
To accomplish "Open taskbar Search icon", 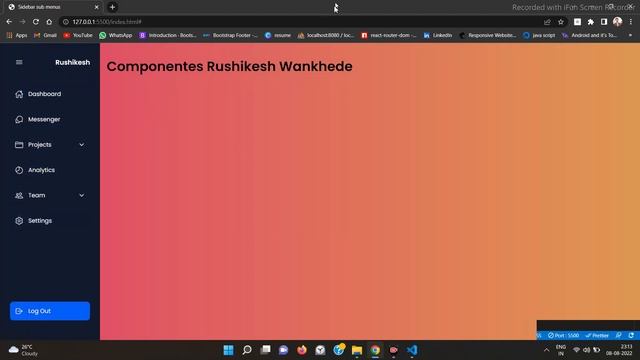I will click(247, 350).
